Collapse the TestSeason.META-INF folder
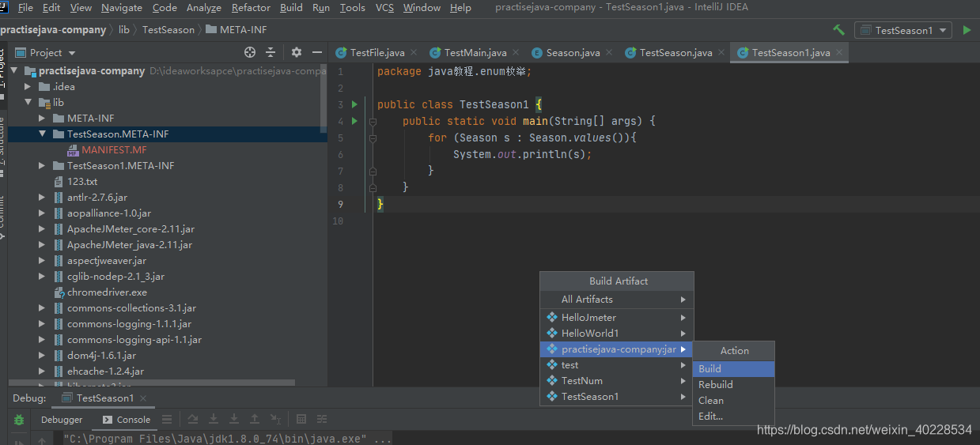This screenshot has height=445, width=980. point(43,134)
